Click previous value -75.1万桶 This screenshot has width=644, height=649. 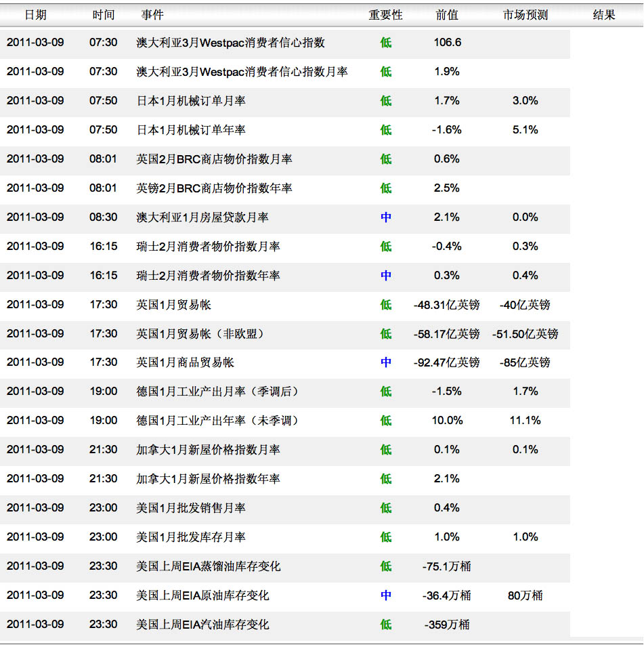(x=447, y=566)
